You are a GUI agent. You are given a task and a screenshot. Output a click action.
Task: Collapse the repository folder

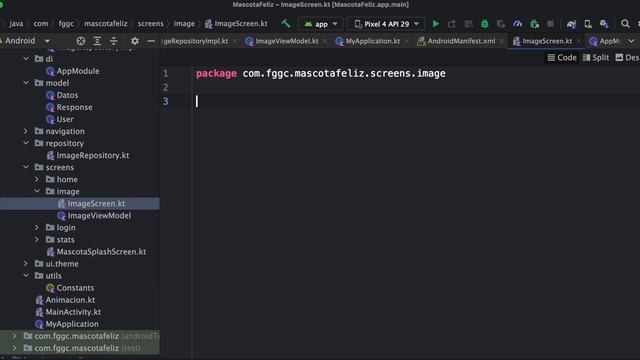pyautogui.click(x=26, y=143)
